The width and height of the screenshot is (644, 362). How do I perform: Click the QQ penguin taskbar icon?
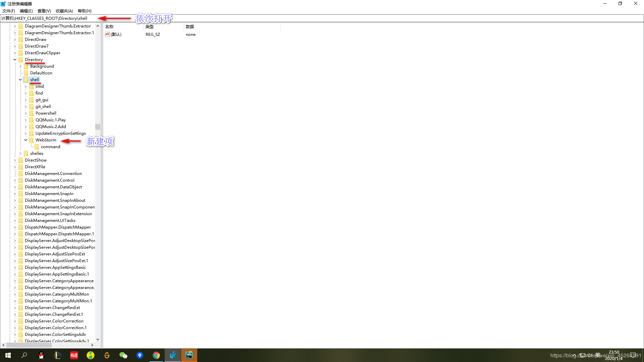pos(41,355)
